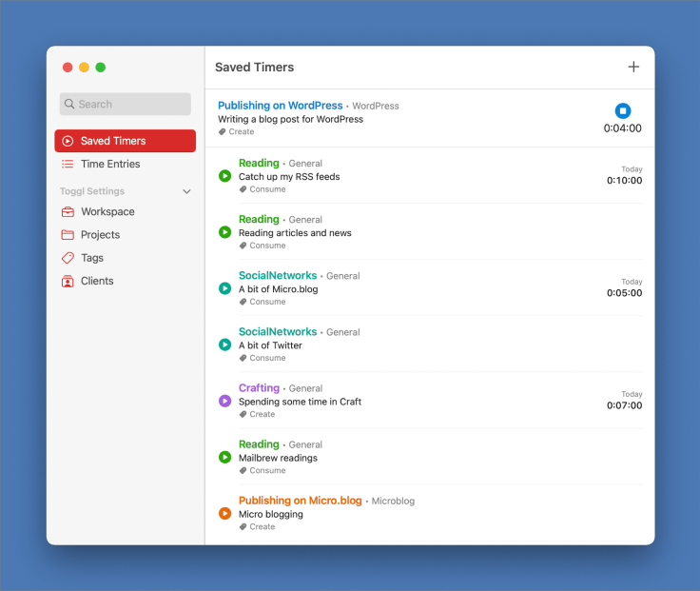The image size is (700, 591).
Task: Collapse the Toggl Settings section chevron
Action: pos(187,191)
